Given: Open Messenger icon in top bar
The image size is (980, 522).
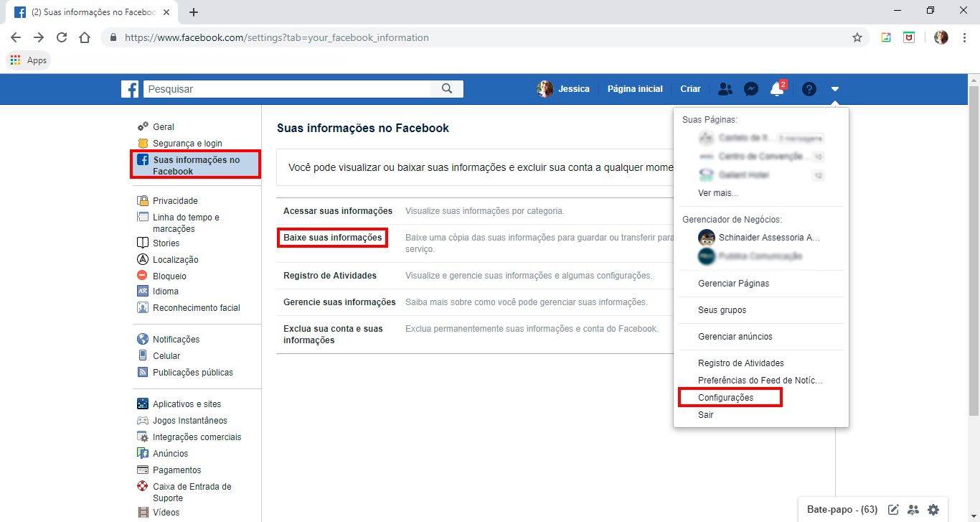Looking at the screenshot, I should point(751,89).
